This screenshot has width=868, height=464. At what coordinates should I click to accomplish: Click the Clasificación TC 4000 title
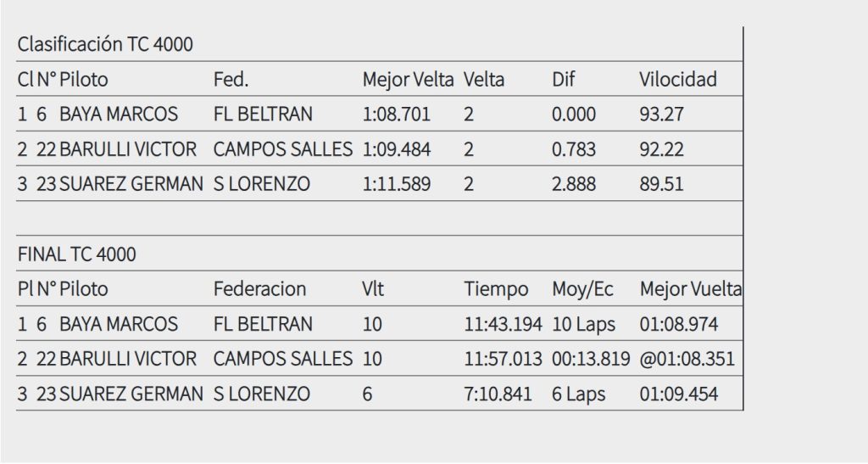[x=105, y=44]
